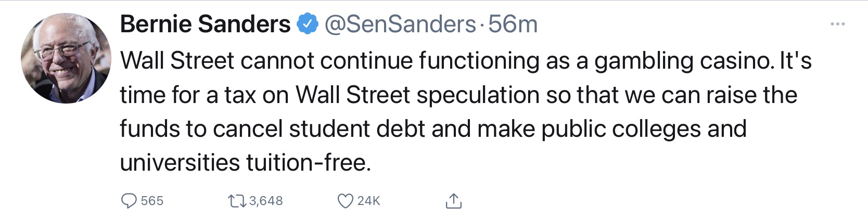The height and width of the screenshot is (218, 868).
Task: View the 565 replies count
Action: pos(152,201)
